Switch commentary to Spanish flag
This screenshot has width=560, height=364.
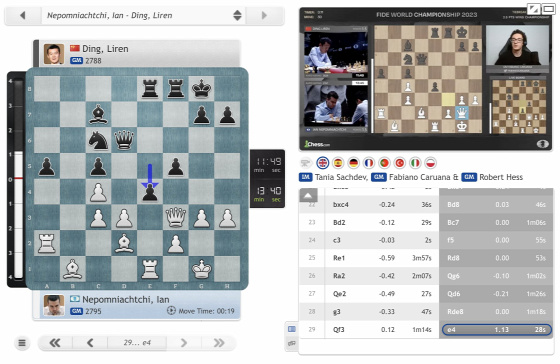[338, 163]
